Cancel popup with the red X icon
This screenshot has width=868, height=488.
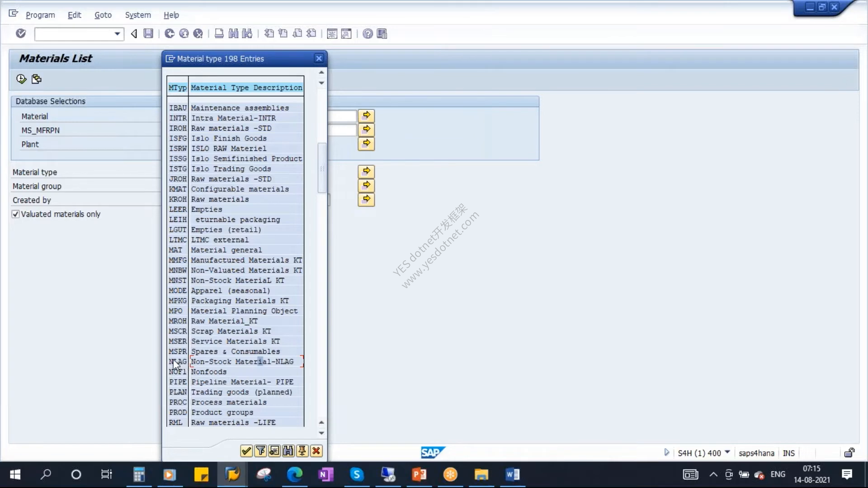coord(316,450)
